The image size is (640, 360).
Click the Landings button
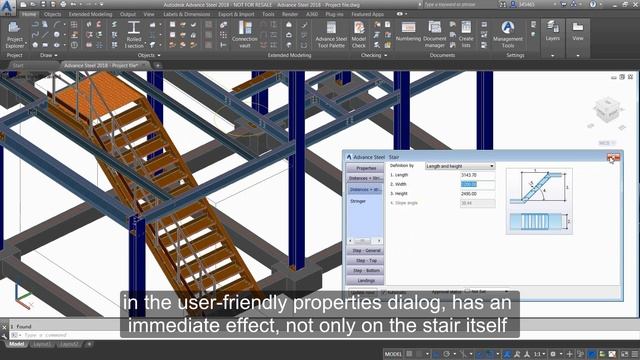[x=365, y=280]
